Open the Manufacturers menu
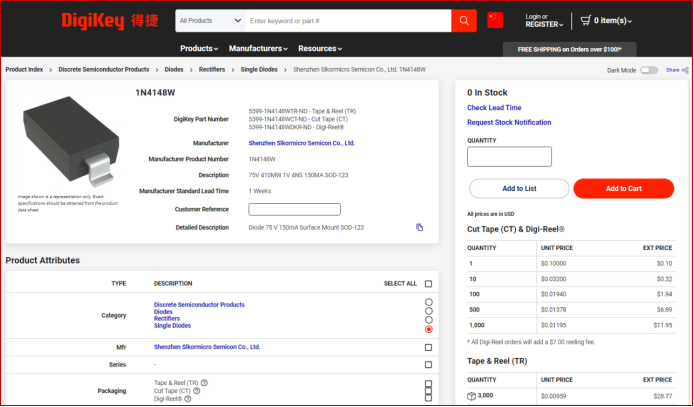 [x=258, y=49]
